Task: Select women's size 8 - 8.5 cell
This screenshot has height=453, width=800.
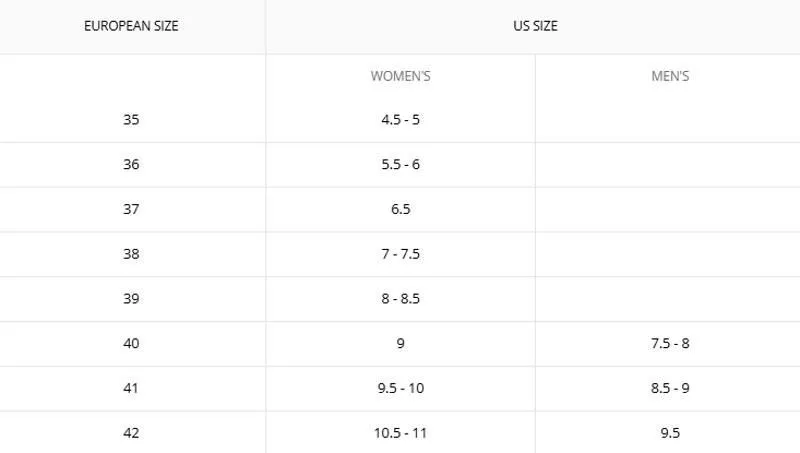Action: click(x=401, y=299)
